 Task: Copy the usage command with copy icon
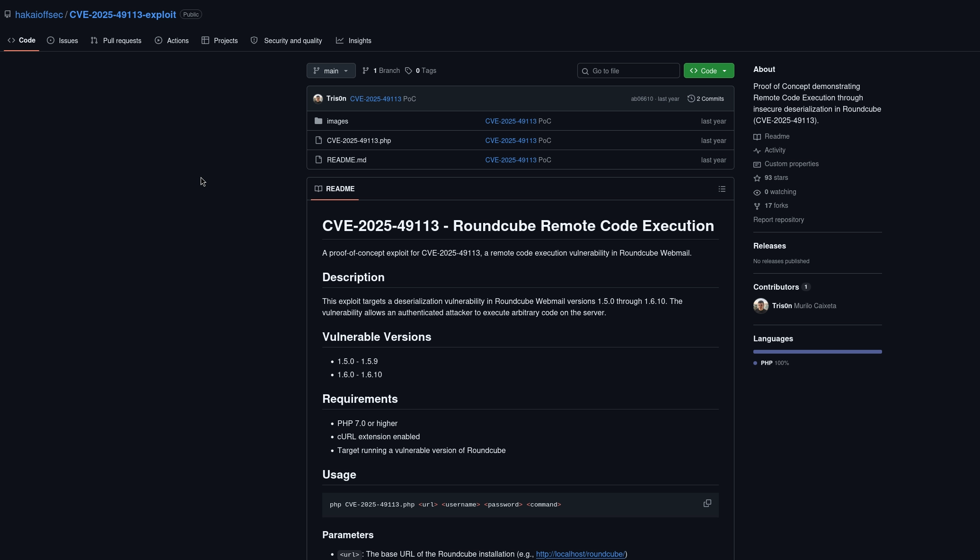[x=707, y=503]
